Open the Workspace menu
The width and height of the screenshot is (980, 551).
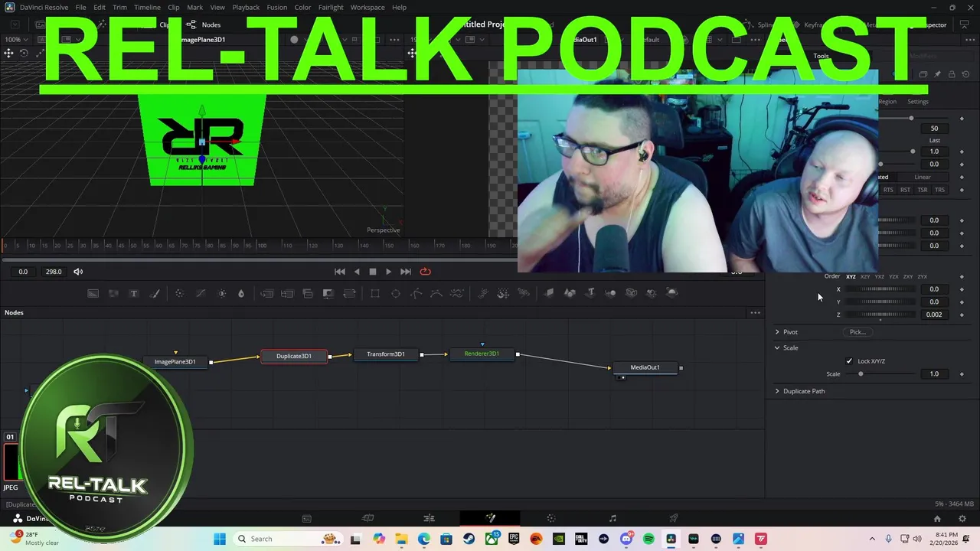point(367,8)
